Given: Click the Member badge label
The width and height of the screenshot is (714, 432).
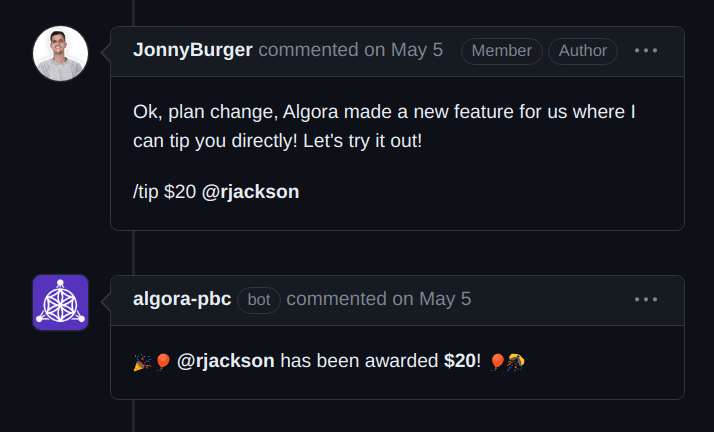Looking at the screenshot, I should pyautogui.click(x=501, y=51).
